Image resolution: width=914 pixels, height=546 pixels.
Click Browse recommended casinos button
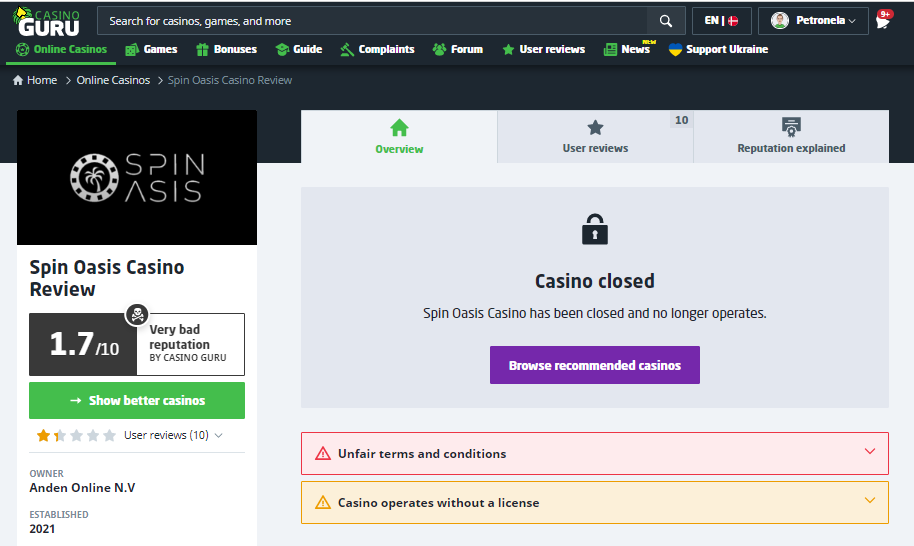point(594,365)
